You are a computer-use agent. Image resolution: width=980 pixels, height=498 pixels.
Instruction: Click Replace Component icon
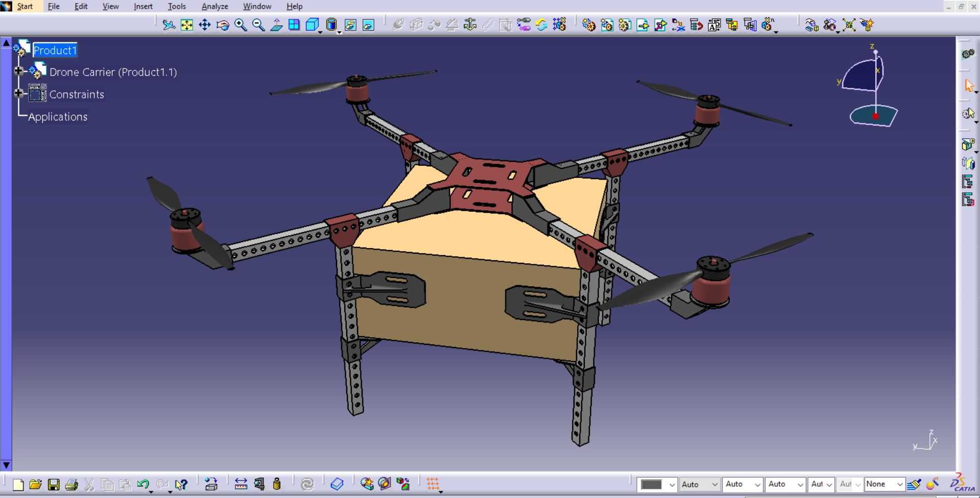tap(678, 24)
